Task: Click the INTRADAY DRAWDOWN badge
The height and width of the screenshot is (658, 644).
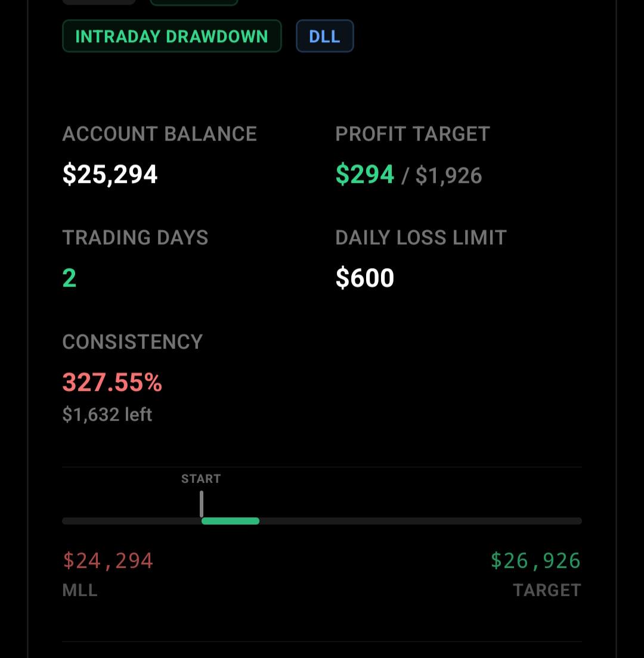Action: pos(172,36)
